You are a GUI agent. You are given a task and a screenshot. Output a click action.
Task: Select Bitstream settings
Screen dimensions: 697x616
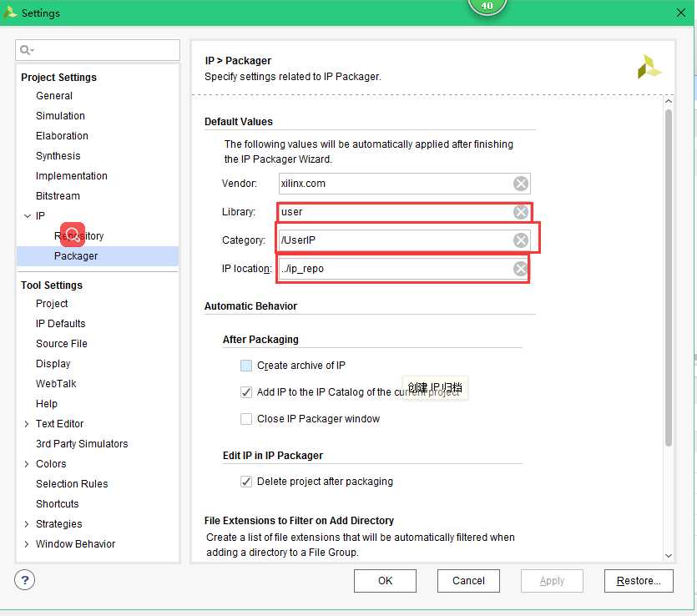[x=58, y=195]
